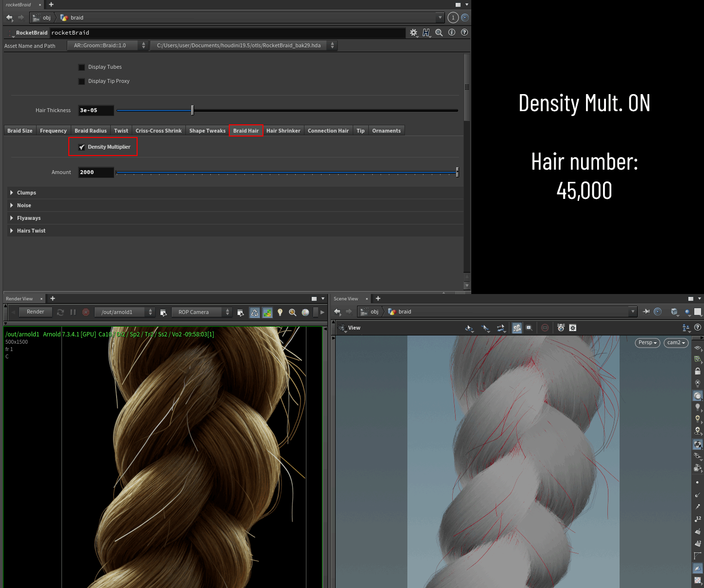The width and height of the screenshot is (704, 588).
Task: Switch to the Braid Radius tab
Action: [91, 131]
